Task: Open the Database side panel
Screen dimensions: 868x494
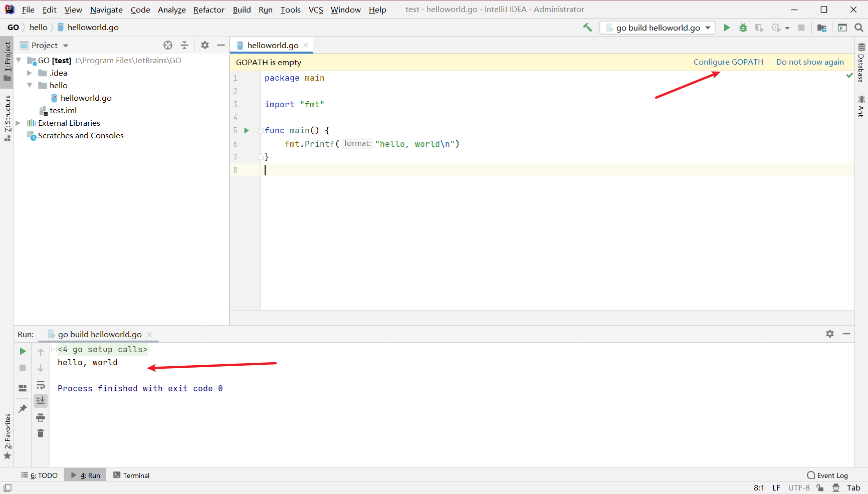Action: pyautogui.click(x=861, y=63)
